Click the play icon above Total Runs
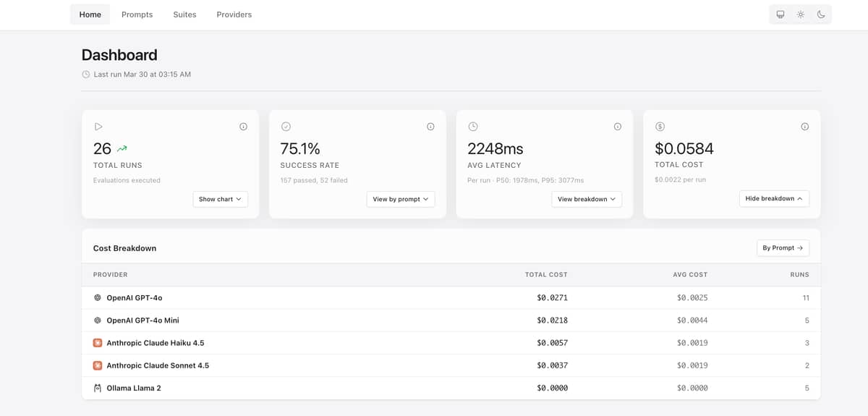This screenshot has height=416, width=868. coord(98,127)
